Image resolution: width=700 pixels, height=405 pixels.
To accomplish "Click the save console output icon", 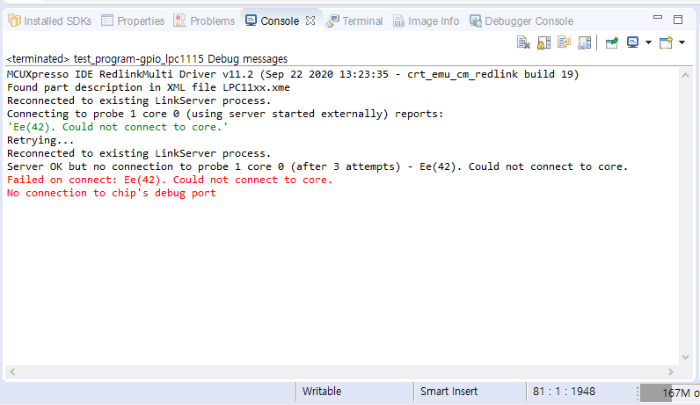I will click(584, 43).
